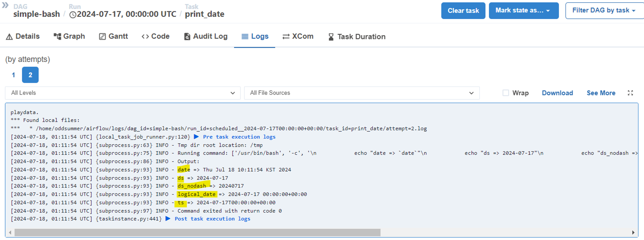Click the 'Thu Jul 18 10:11:54 KST 2024' text
Screen dimensions: 644x240
tap(247, 170)
